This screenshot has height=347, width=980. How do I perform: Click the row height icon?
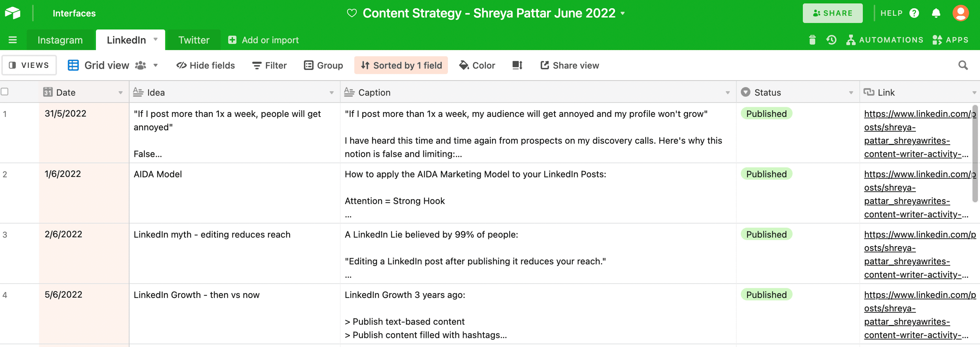point(517,65)
